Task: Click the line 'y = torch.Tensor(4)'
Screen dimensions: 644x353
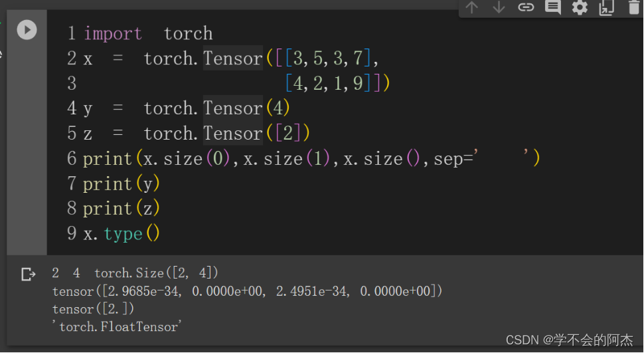Action: (187, 108)
